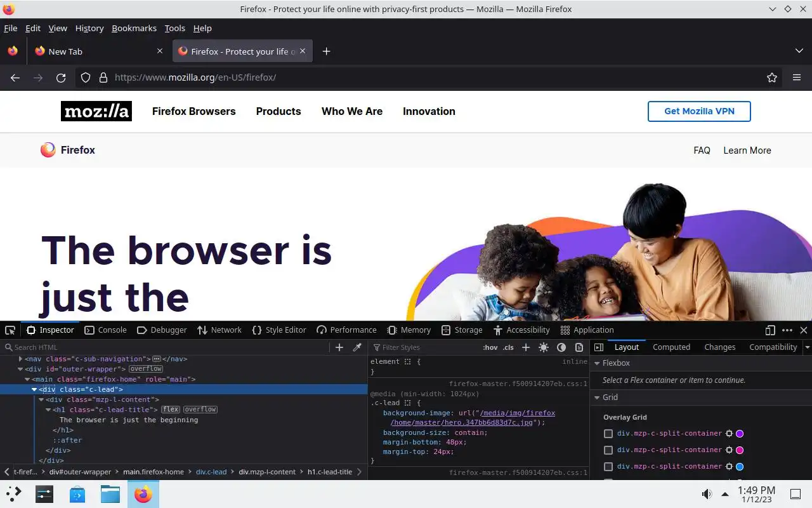The image size is (812, 508).
Task: Toggle overflow badge on the h1 c-lead-title row
Action: [200, 410]
